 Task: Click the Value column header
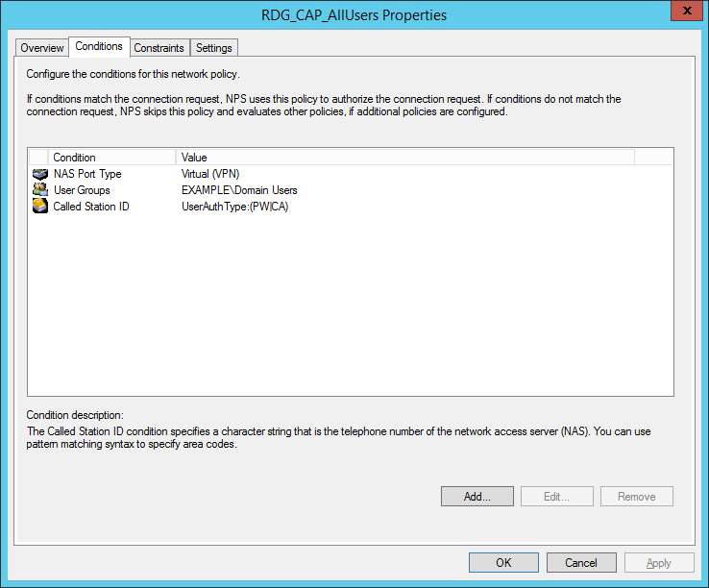point(405,158)
